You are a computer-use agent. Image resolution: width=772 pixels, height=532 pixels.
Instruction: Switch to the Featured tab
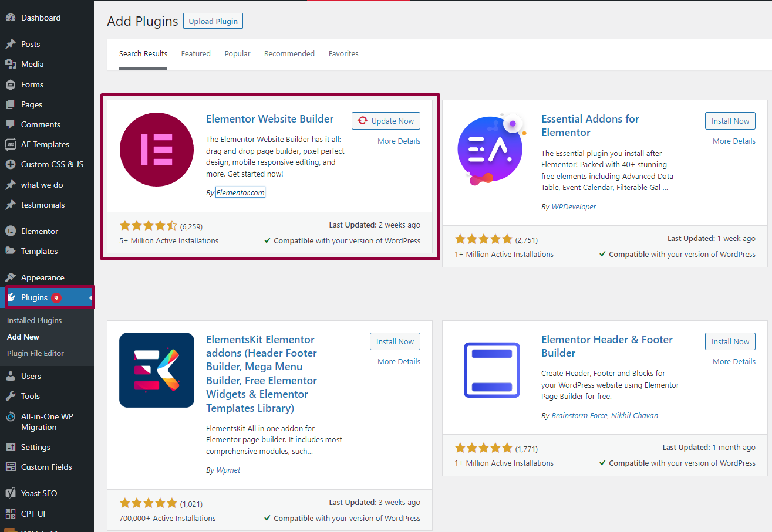(x=195, y=54)
